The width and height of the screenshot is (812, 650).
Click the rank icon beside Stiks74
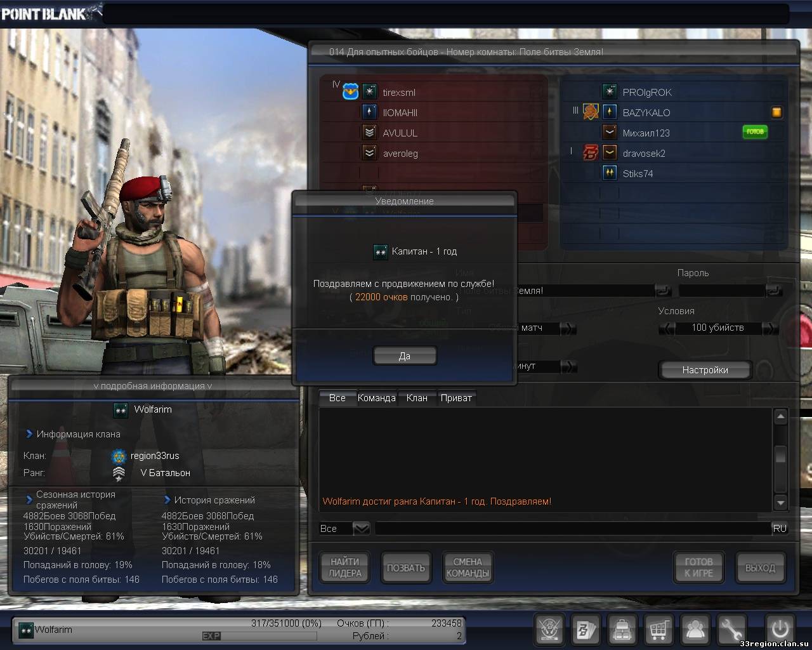pyautogui.click(x=610, y=173)
